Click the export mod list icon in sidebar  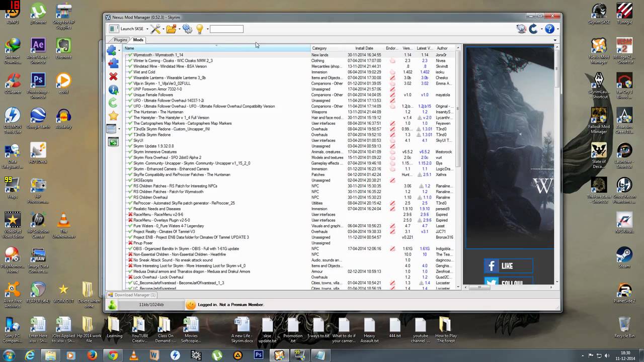click(x=113, y=142)
